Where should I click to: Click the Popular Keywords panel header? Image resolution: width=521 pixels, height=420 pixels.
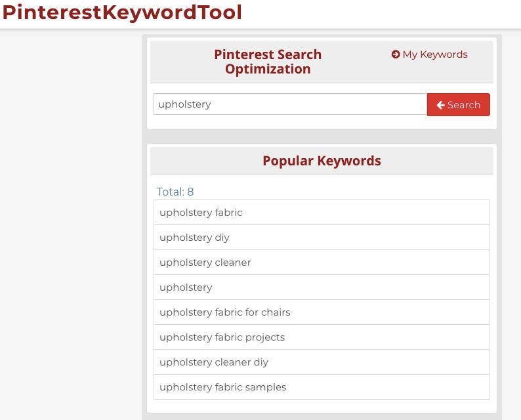[322, 161]
